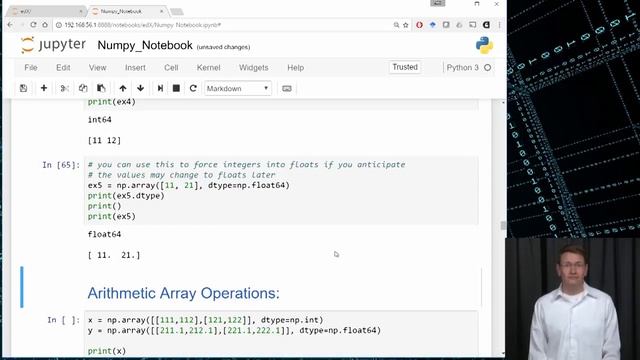Rename the notebook title Numpy_Notebook
The image size is (640, 360).
145,45
